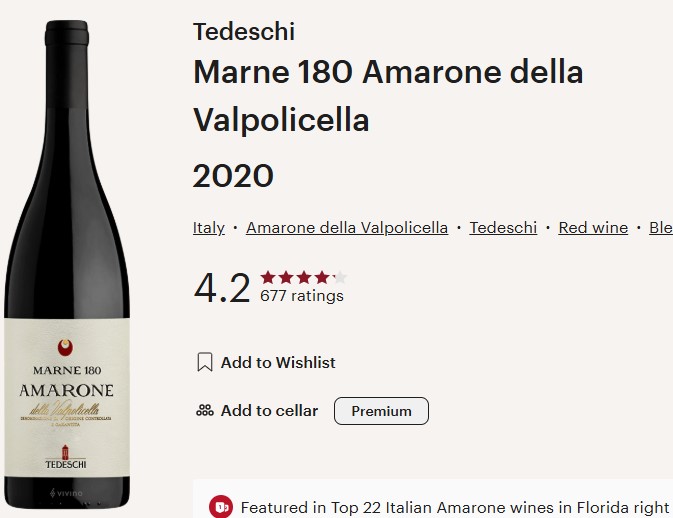Click the cellar bottles icon
The width and height of the screenshot is (673, 518).
pyautogui.click(x=204, y=410)
